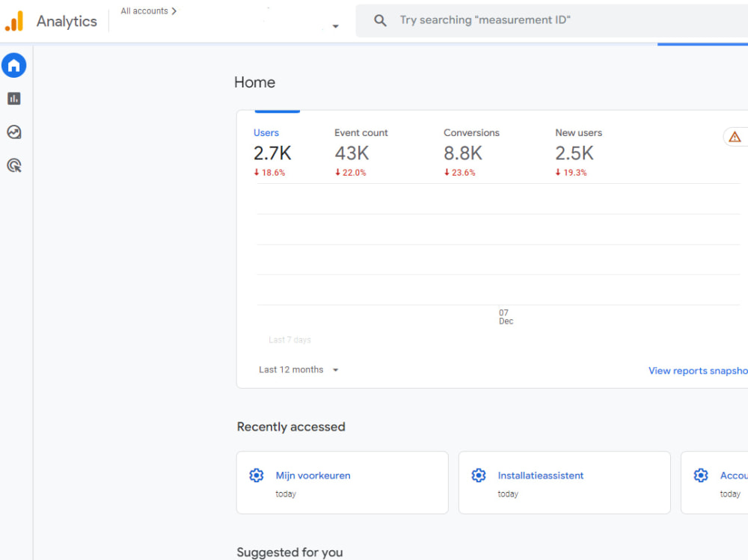
Task: Switch to the Conversions metric tab
Action: [x=471, y=132]
